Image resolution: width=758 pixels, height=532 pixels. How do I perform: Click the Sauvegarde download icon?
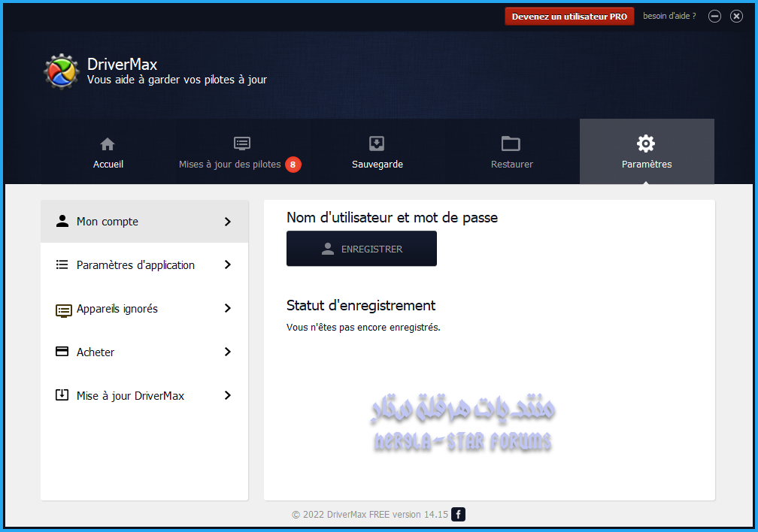[377, 144]
